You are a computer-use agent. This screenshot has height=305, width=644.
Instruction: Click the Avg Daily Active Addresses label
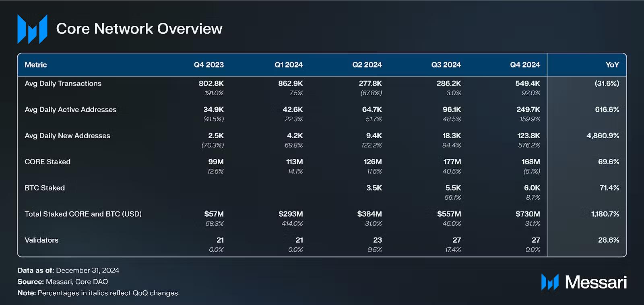coord(70,110)
